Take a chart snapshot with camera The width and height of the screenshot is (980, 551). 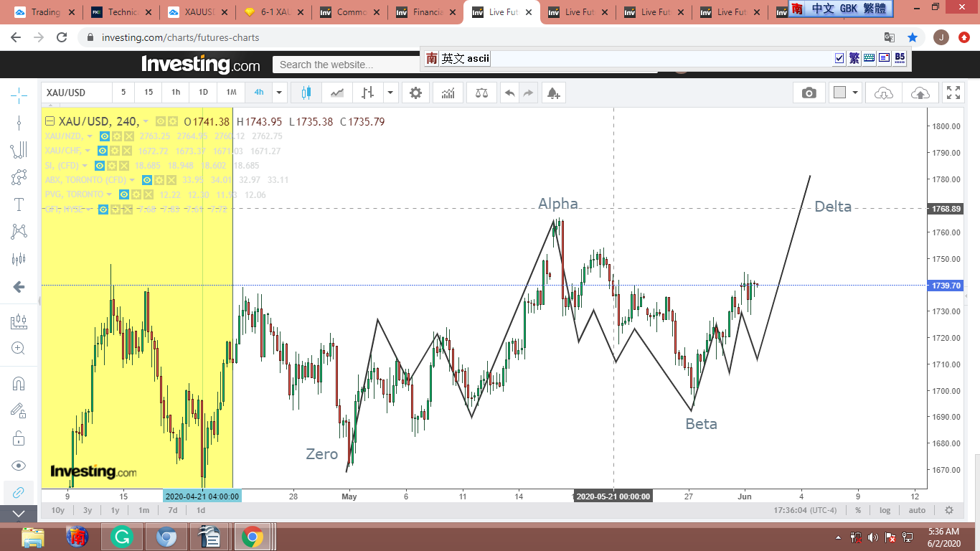tap(809, 93)
